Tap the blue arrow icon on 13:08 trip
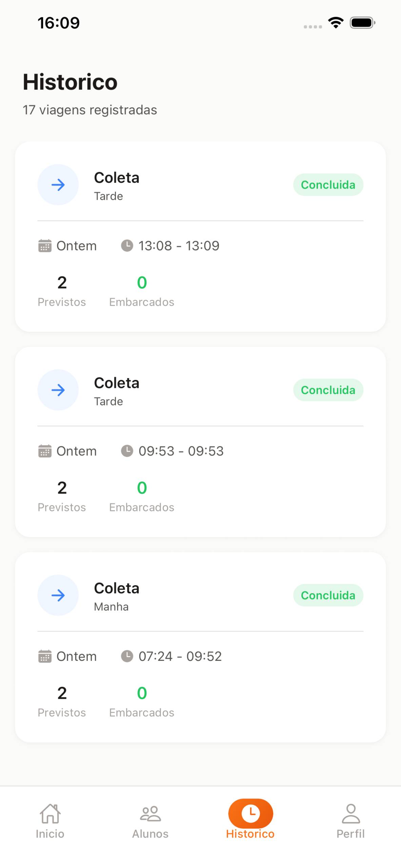401x868 pixels. click(58, 185)
